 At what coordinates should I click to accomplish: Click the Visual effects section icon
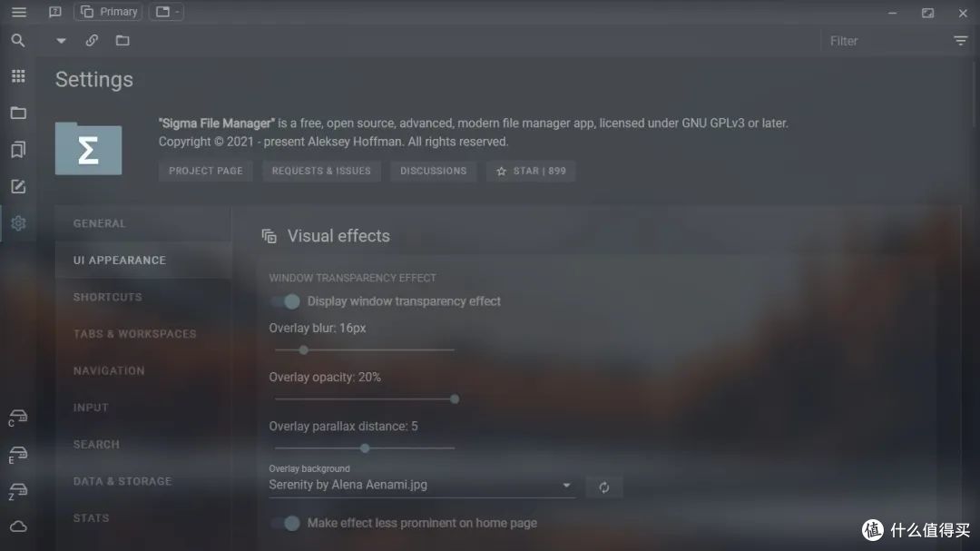269,236
